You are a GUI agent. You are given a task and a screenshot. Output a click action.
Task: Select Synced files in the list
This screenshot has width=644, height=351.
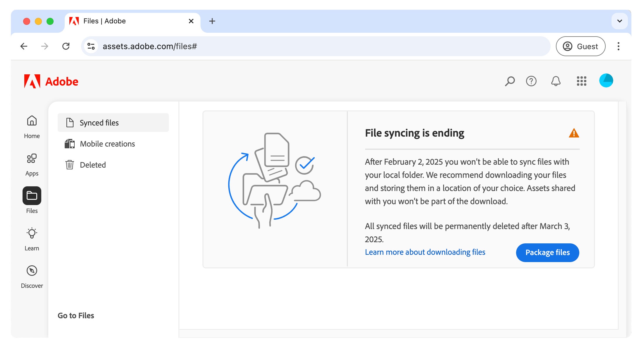pyautogui.click(x=113, y=123)
